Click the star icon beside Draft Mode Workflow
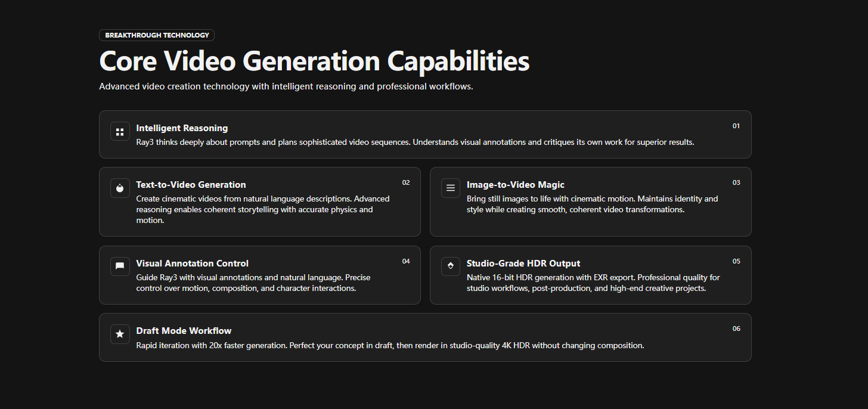The height and width of the screenshot is (409, 868). [x=120, y=334]
